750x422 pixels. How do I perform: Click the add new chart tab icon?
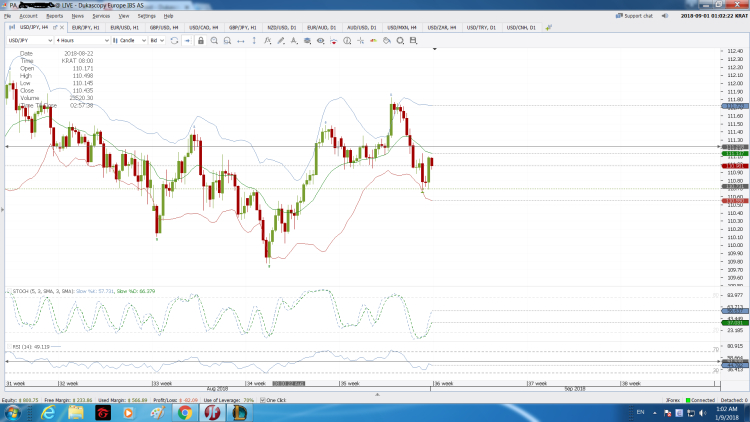pyautogui.click(x=549, y=28)
